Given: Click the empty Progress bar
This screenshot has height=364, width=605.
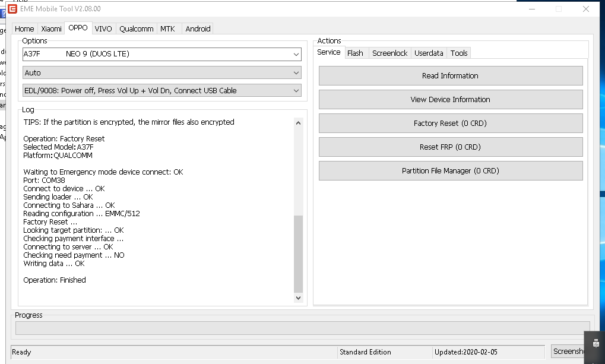Looking at the screenshot, I should click(303, 328).
